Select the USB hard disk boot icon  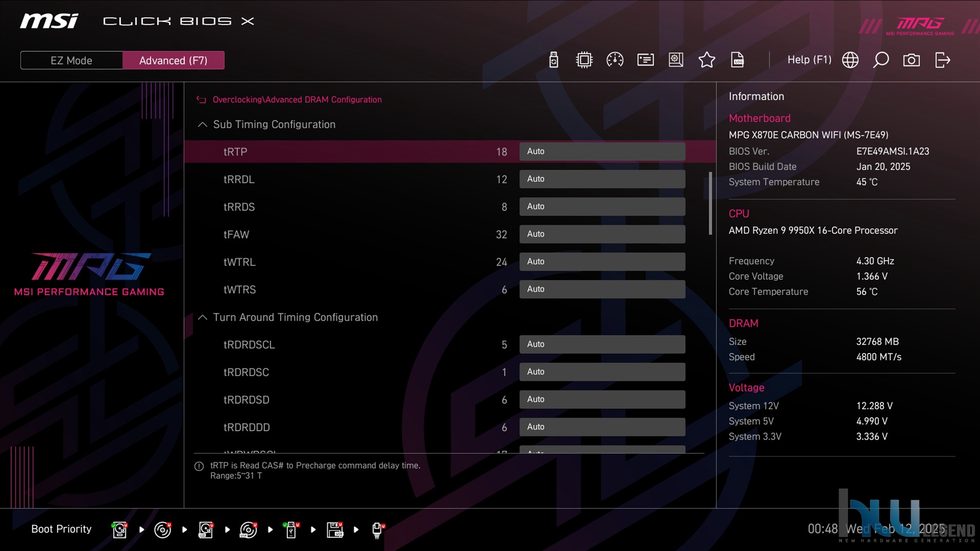coord(206,529)
